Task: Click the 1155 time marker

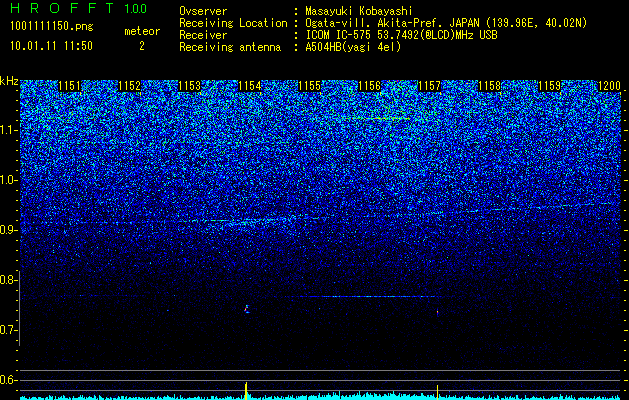Action: pyautogui.click(x=310, y=86)
